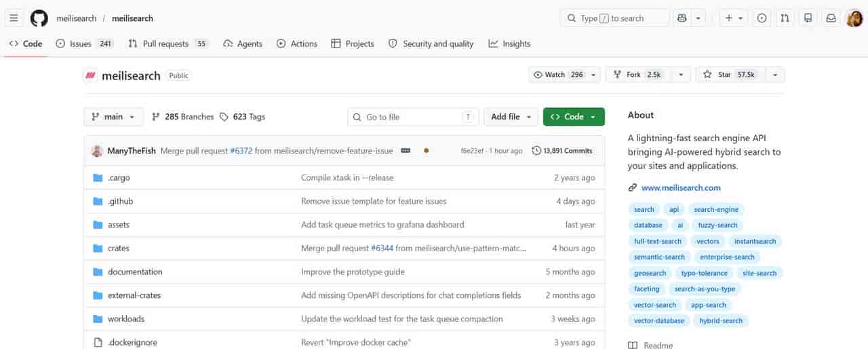Screen dimensions: 868x349
Task: Open the .dockerignore file
Action: tap(132, 342)
